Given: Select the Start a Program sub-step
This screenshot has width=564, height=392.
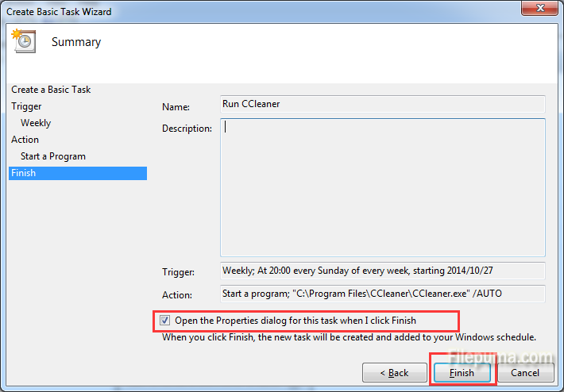Looking at the screenshot, I should 53,156.
